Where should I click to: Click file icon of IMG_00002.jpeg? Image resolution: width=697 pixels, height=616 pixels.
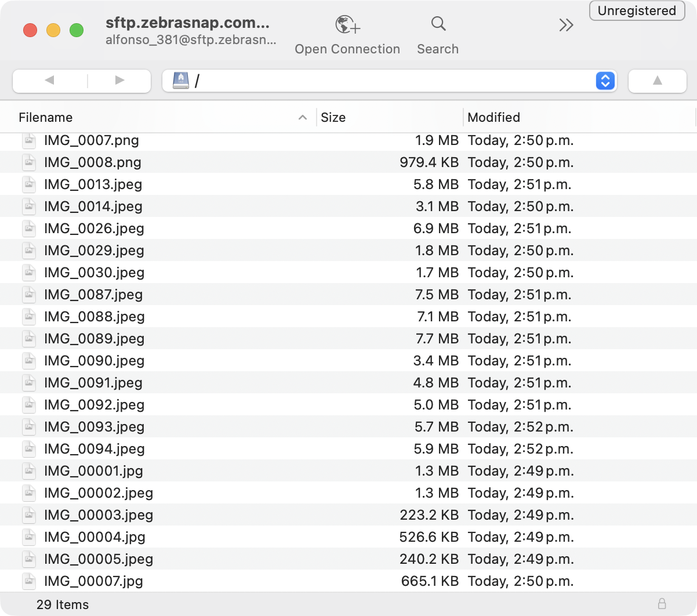tap(29, 493)
